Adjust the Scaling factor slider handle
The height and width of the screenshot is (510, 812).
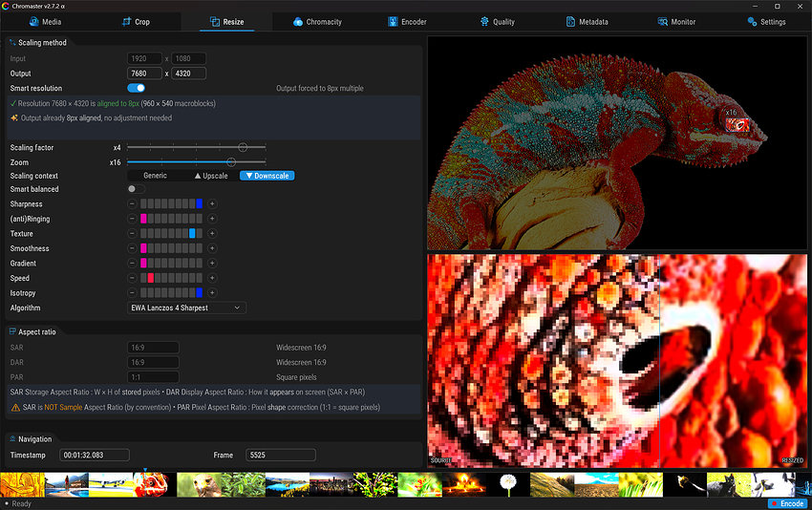[x=243, y=148]
